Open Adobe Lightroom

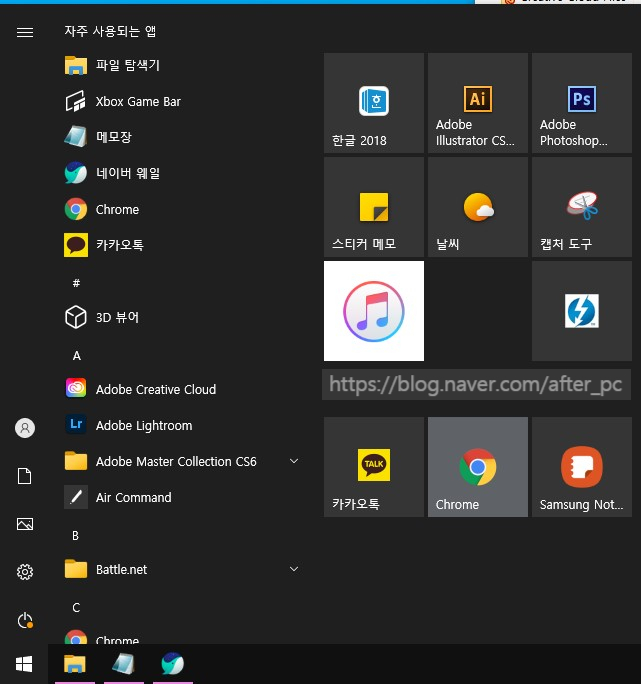click(x=181, y=425)
